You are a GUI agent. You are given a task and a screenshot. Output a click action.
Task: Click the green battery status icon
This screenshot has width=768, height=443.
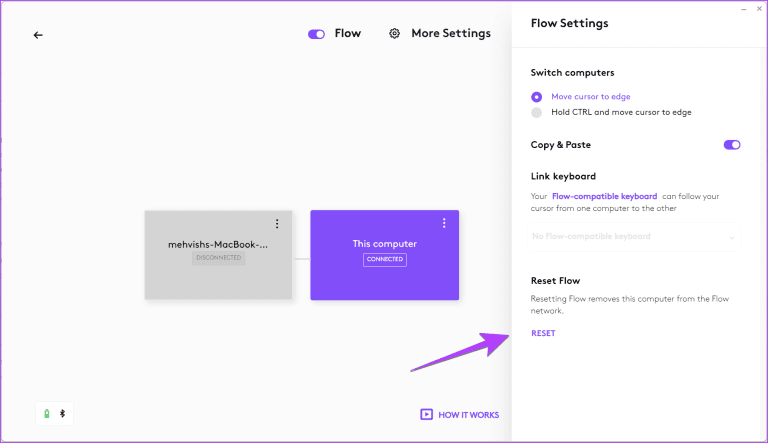point(46,412)
